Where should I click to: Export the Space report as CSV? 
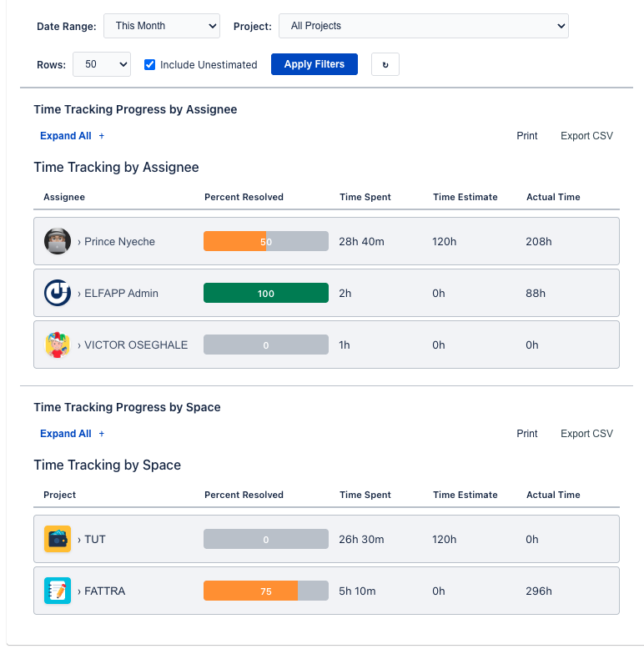click(586, 433)
